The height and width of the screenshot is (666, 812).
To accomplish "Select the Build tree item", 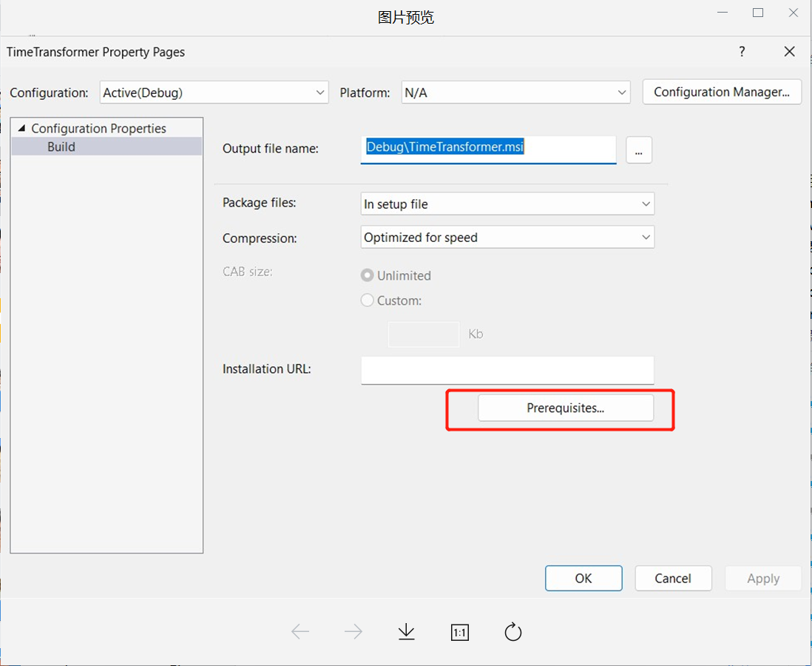I will pos(61,147).
